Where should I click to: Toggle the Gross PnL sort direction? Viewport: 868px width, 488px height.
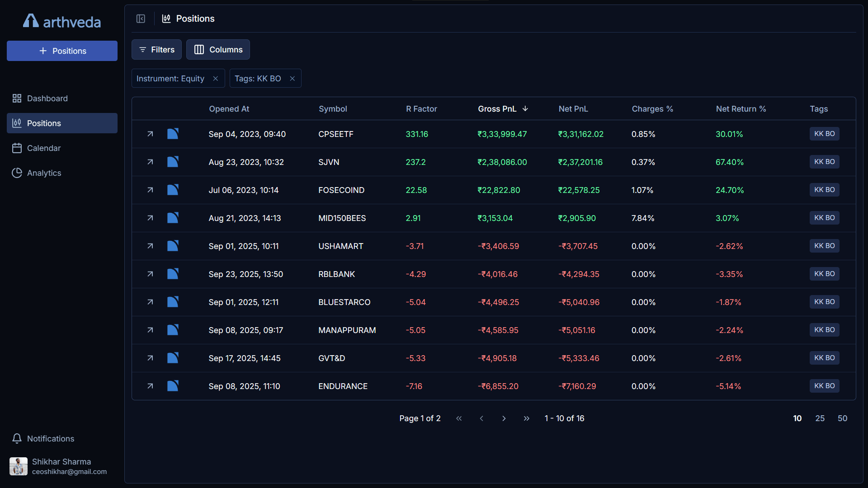coord(503,108)
